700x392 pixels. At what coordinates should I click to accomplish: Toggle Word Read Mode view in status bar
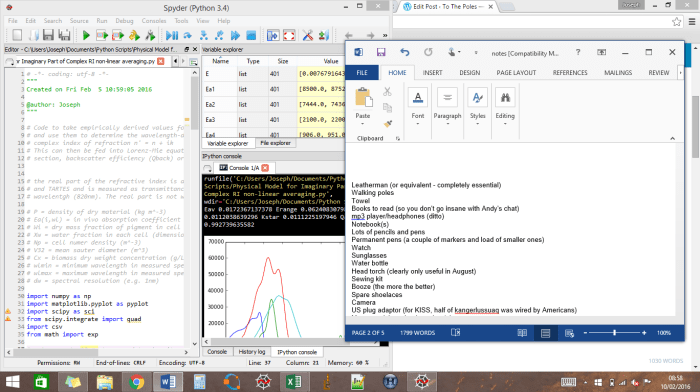[522, 333]
